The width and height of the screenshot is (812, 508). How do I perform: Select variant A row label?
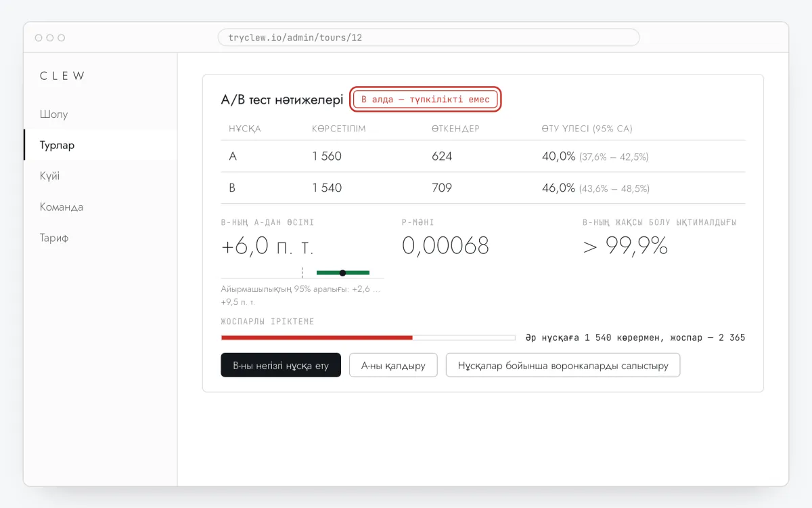233,156
